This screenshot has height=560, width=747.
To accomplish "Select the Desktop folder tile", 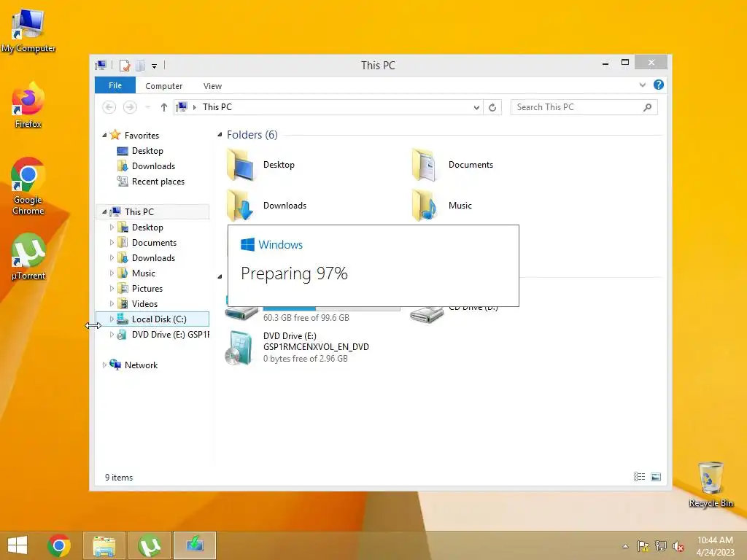I will pos(261,165).
